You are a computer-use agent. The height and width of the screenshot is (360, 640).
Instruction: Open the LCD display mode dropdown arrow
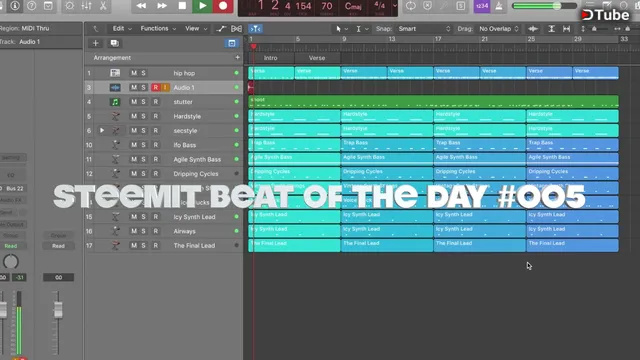(395, 6)
